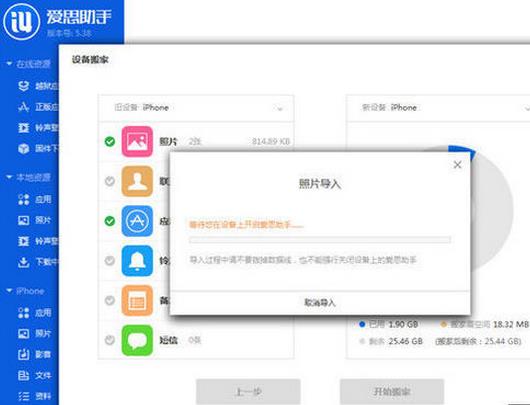Click the 18.32 MB required space value

[x=510, y=324]
